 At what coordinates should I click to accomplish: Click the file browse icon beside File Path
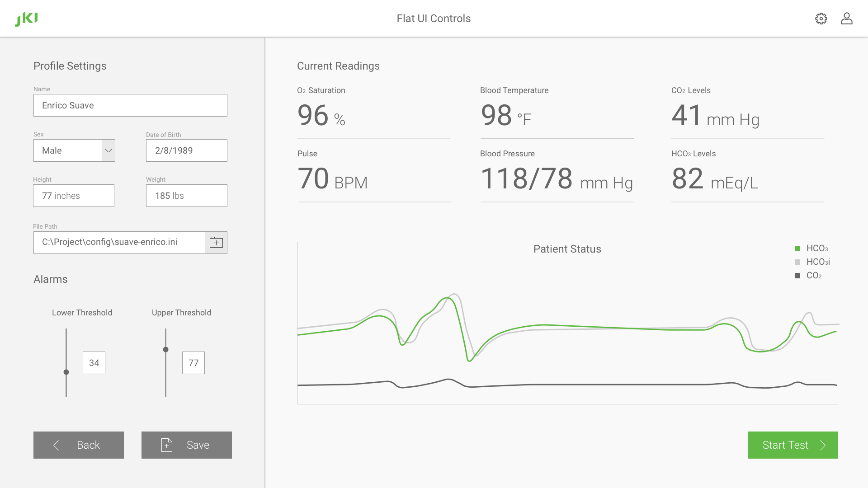point(216,242)
